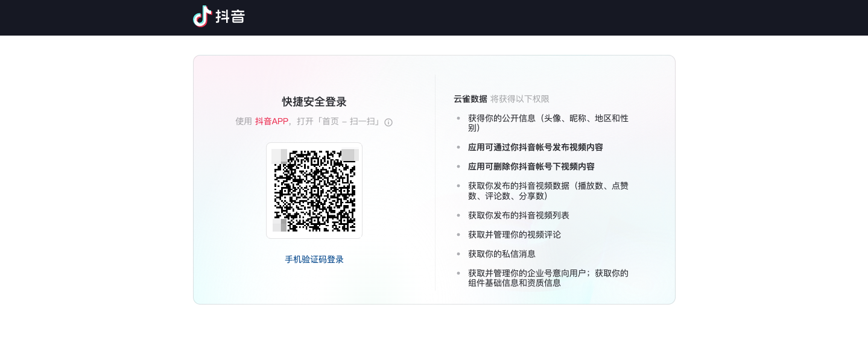Click the bullet beside 获取你发布的抖音视频列表
The image size is (868, 357).
tap(458, 215)
